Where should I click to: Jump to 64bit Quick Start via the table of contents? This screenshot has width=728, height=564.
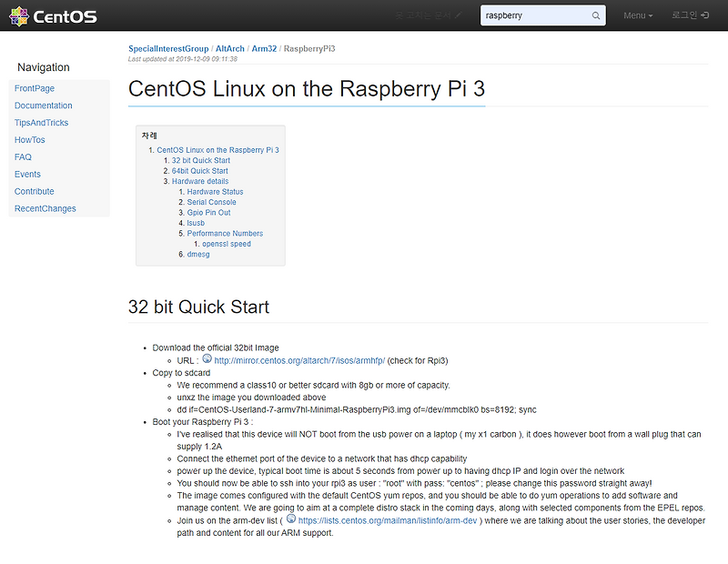click(x=199, y=170)
